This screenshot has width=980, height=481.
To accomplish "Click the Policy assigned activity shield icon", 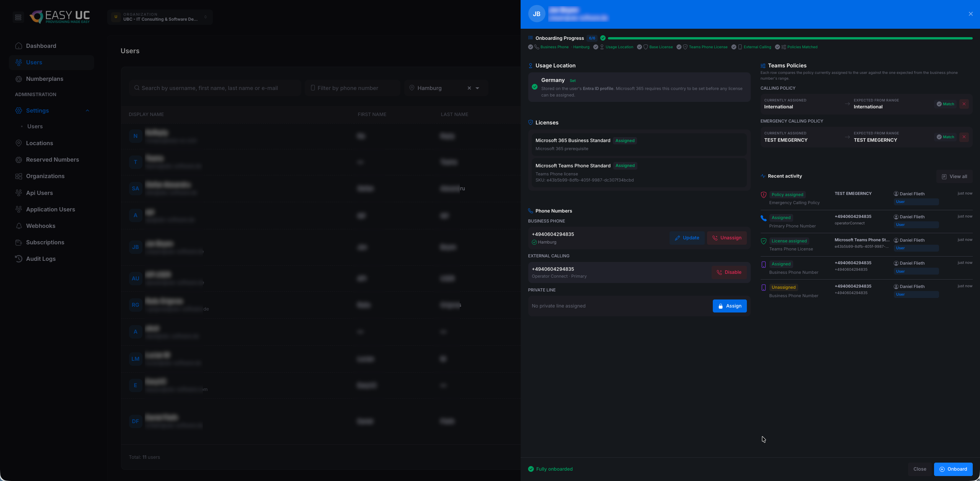I will (x=763, y=195).
